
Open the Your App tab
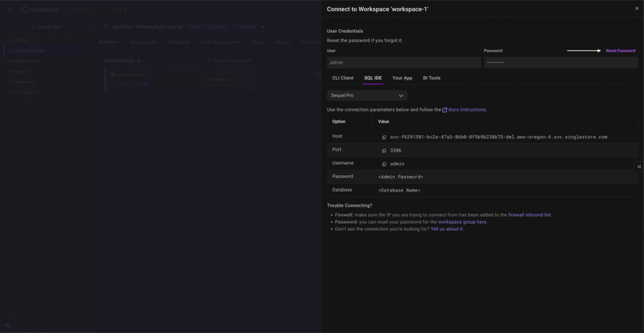(402, 78)
